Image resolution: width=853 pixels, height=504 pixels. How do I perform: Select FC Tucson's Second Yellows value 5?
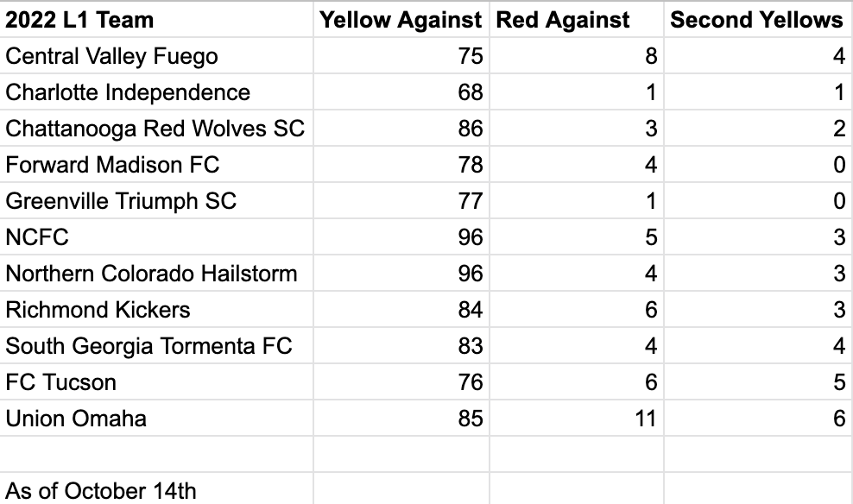839,382
